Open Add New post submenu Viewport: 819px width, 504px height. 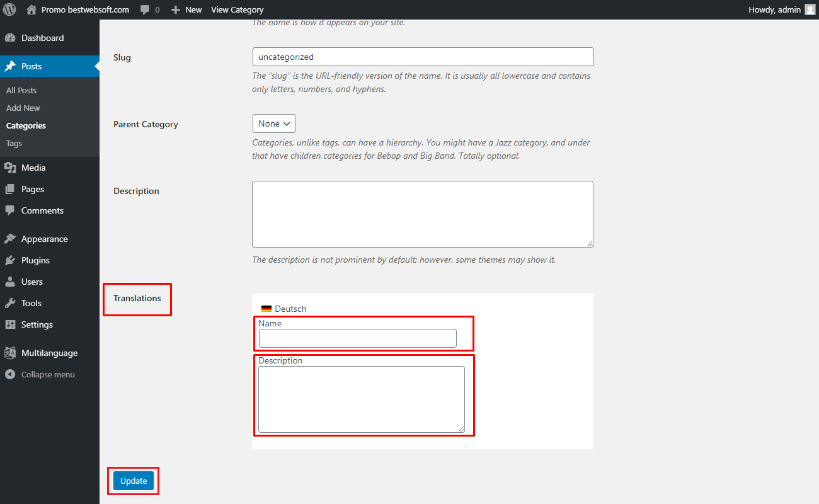(23, 108)
